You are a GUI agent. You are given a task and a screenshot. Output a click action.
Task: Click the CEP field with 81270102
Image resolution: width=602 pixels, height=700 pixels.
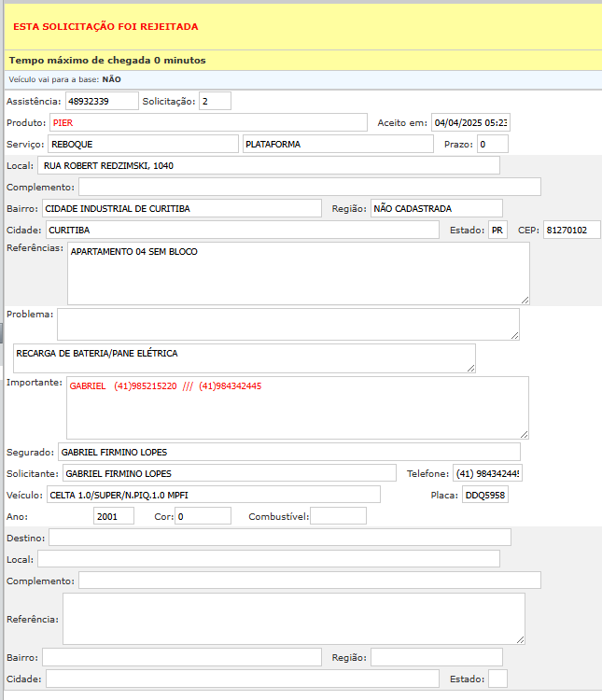tap(571, 230)
